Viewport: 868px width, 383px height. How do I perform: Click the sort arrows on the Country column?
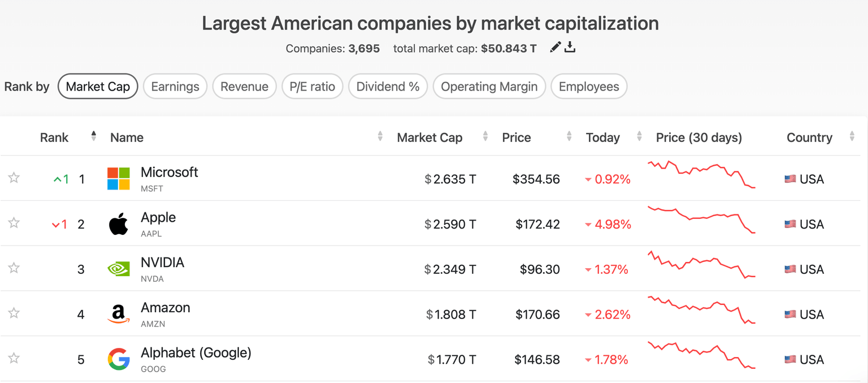(x=852, y=136)
